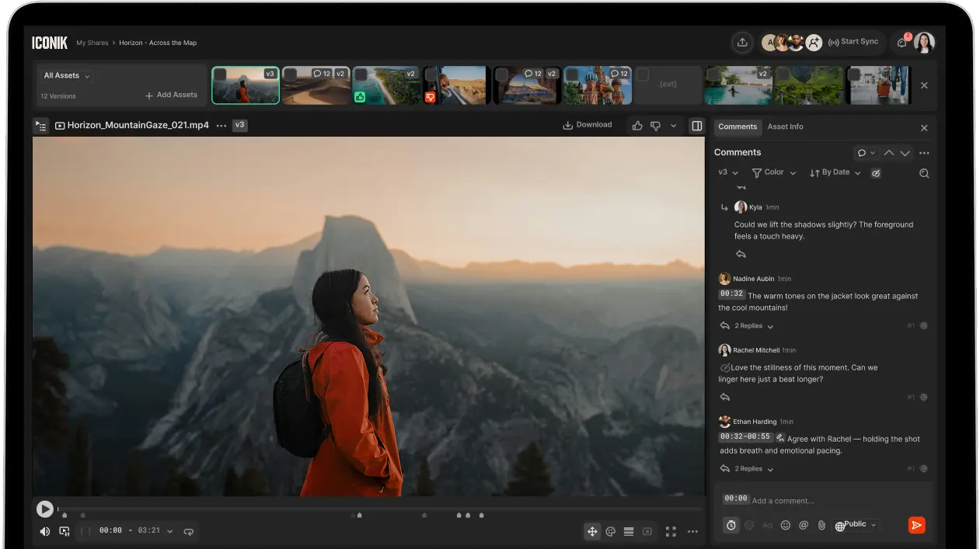Enter fullscreen video mode
Viewport: 980px width, 549px height.
[671, 531]
